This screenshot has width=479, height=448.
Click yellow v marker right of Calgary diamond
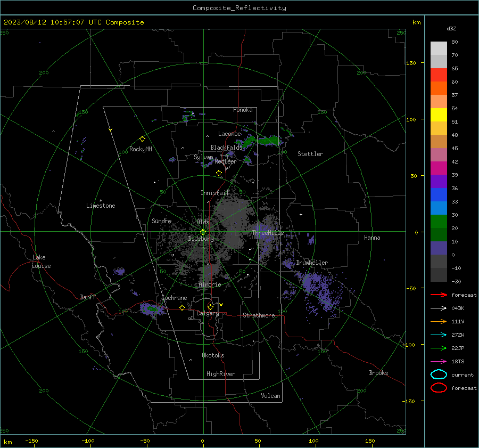click(221, 305)
